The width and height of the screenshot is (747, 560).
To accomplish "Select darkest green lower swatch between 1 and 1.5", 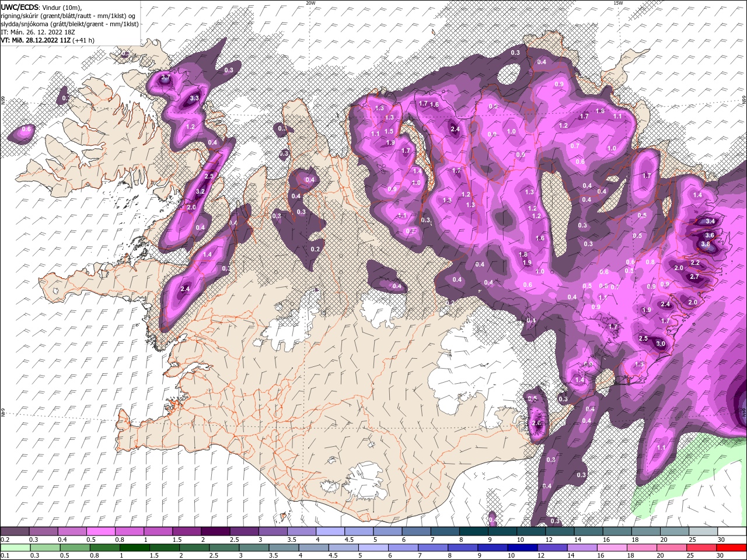I will point(135,548).
